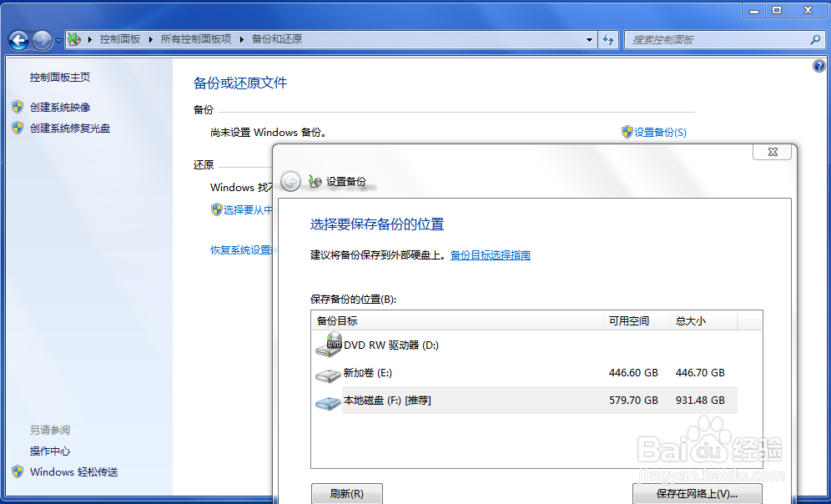Select 所有控制面板项 breadcrumb
The height and width of the screenshot is (504, 831).
pos(196,39)
